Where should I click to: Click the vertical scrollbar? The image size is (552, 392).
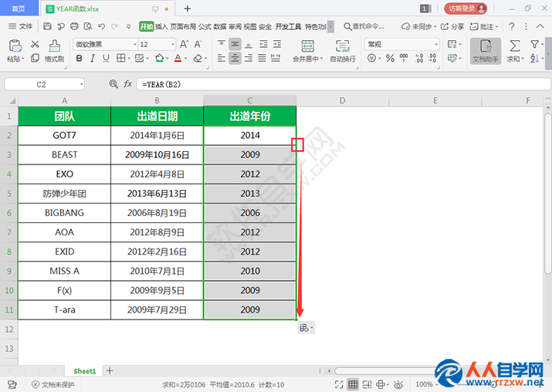tap(548, 193)
